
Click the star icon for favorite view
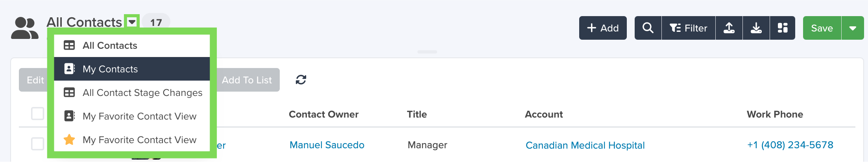pos(69,140)
